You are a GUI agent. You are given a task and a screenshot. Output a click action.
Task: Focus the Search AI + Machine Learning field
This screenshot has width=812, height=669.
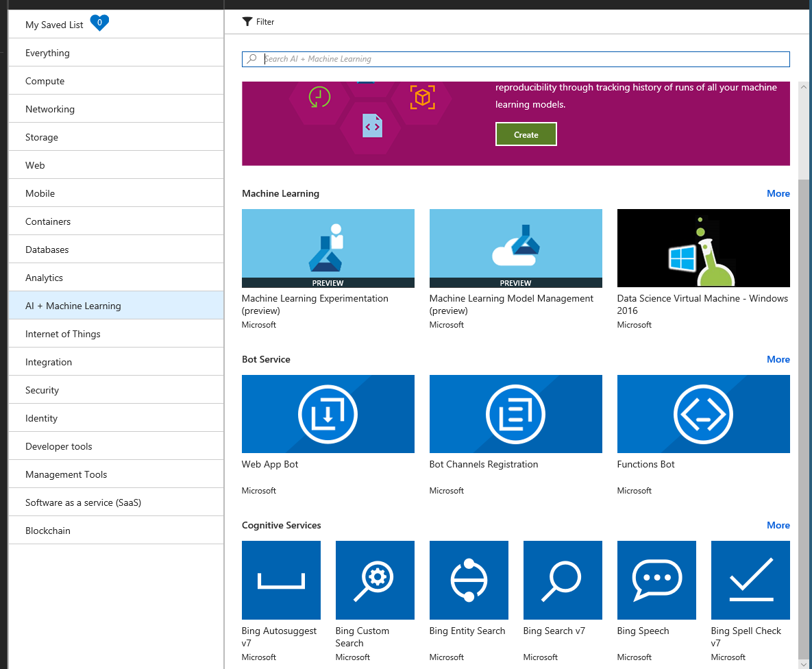pyautogui.click(x=516, y=59)
